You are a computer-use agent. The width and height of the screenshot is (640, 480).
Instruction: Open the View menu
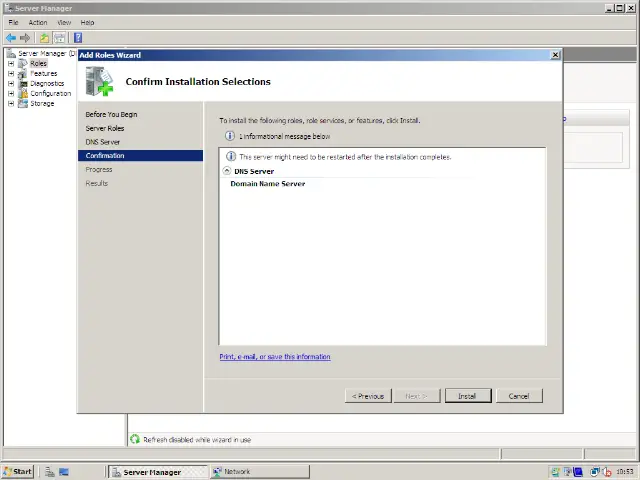pos(64,22)
